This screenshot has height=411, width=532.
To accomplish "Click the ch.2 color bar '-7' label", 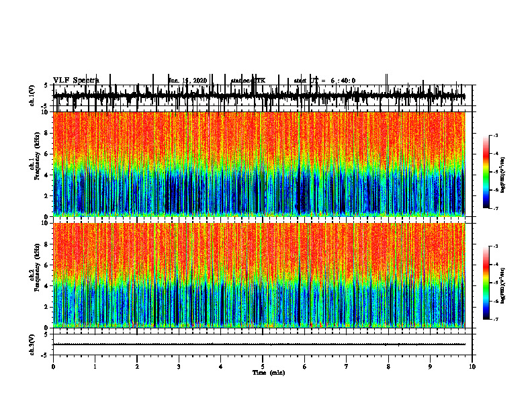I will [x=496, y=319].
